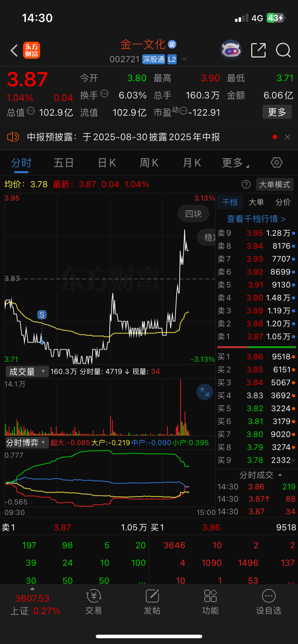This screenshot has height=644, width=298.
Task: Tap the 深股通 tag
Action: [x=154, y=59]
